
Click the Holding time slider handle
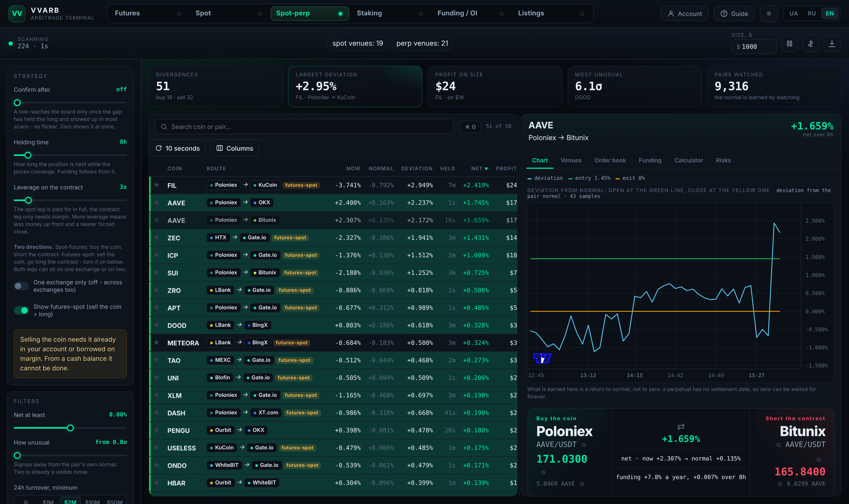28,155
